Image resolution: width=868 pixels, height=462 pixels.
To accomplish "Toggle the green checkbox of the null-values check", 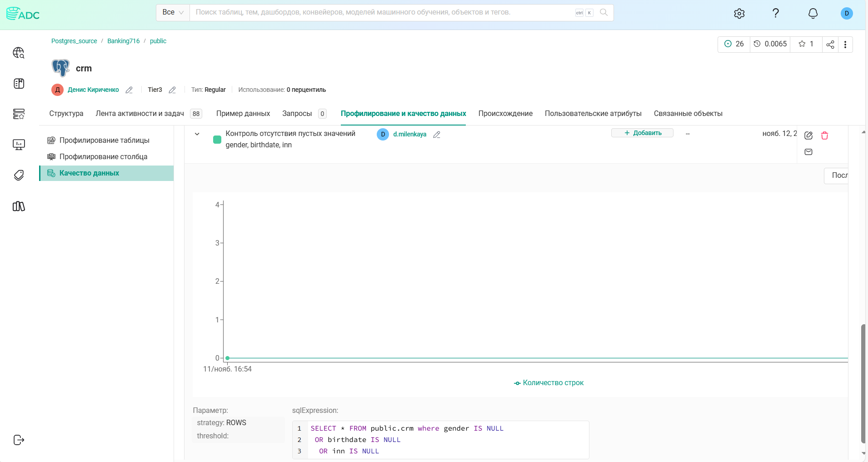I will 217,139.
